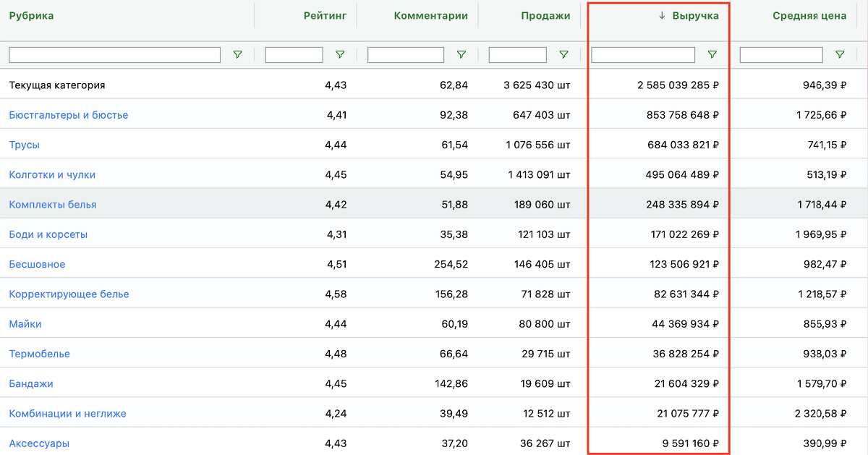Click the filter icon in Рейтинг column

340,55
